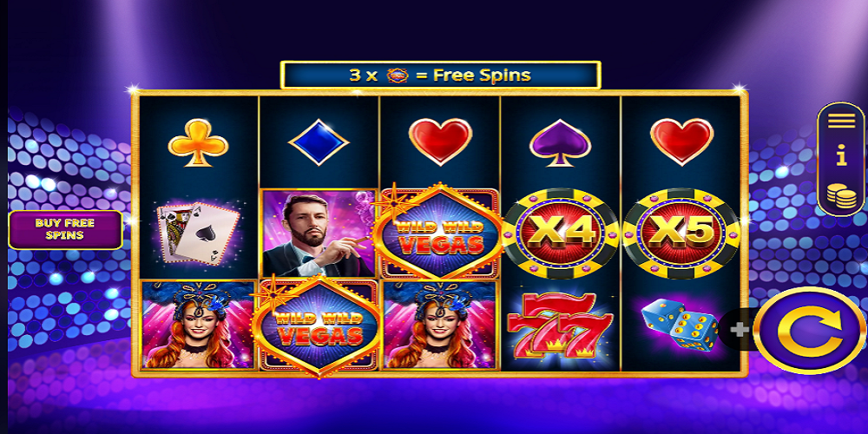Click the golden spin button
The image size is (868, 434).
tap(809, 331)
